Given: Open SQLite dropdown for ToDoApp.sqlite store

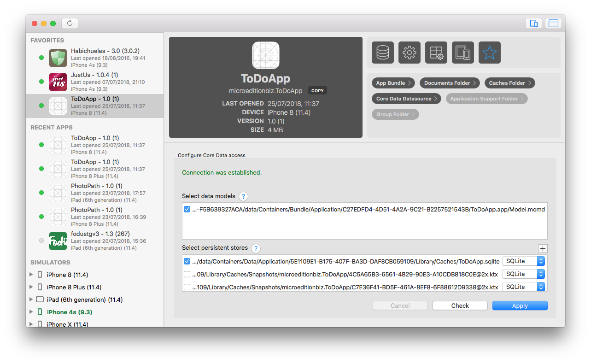Looking at the screenshot, I should [x=523, y=261].
